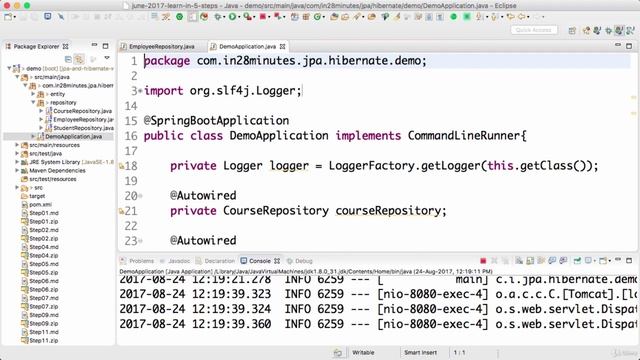Select Step11.md file
640x360 pixels.
pyautogui.click(x=44, y=332)
